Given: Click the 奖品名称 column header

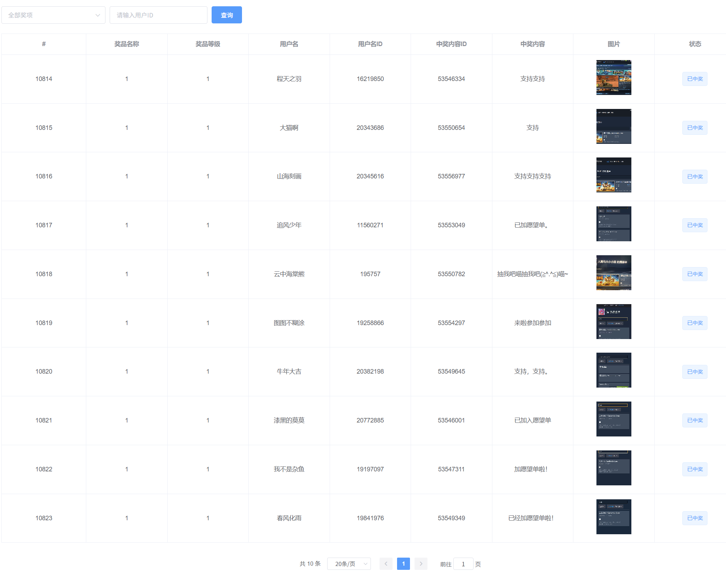Looking at the screenshot, I should coord(126,44).
